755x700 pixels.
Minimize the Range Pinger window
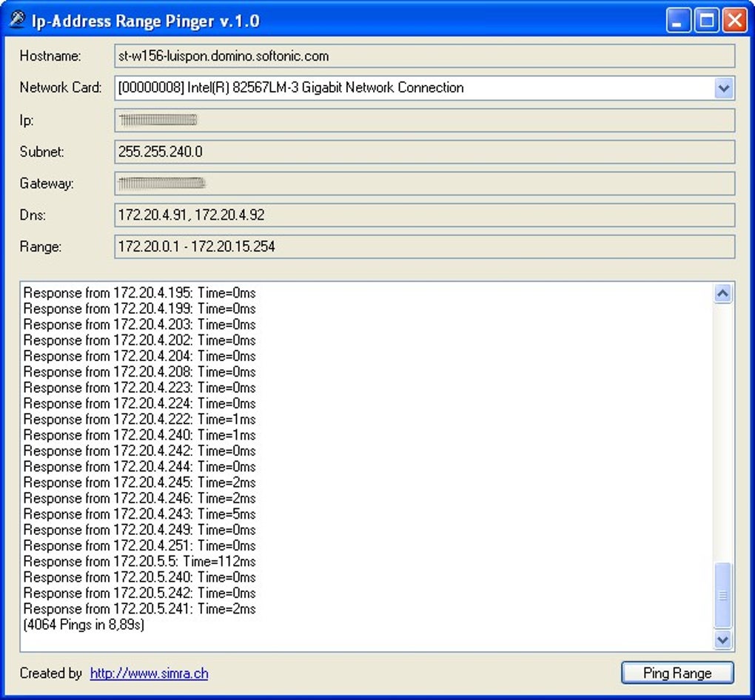tap(679, 21)
